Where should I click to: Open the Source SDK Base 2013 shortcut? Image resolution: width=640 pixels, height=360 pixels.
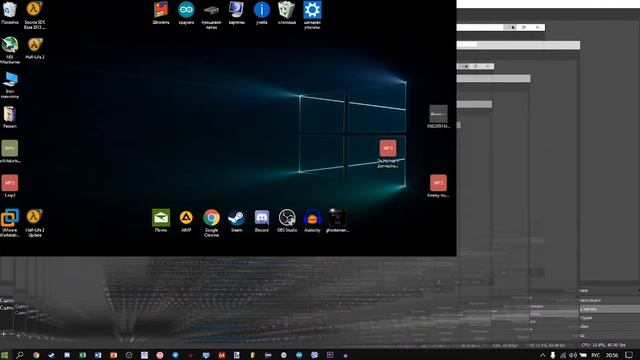[35, 15]
